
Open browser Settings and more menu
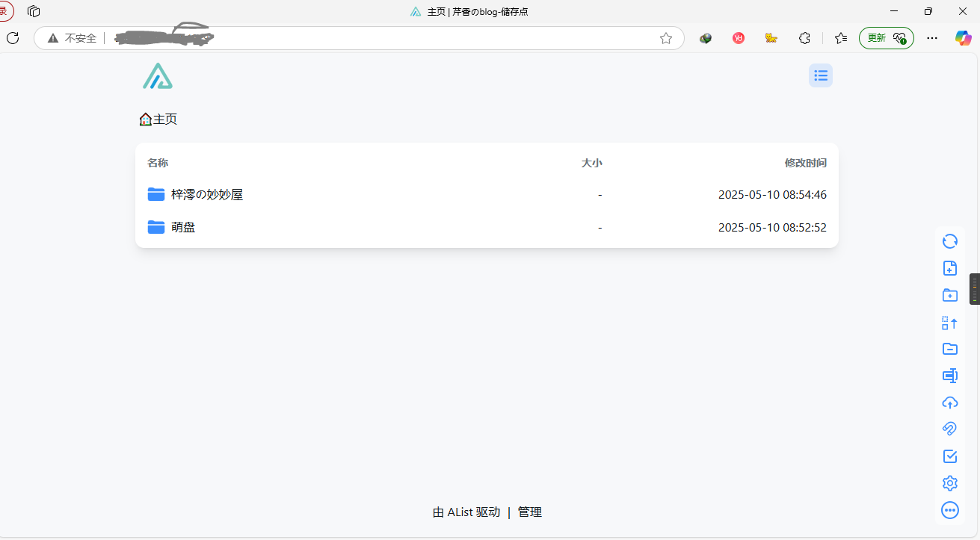pos(931,38)
